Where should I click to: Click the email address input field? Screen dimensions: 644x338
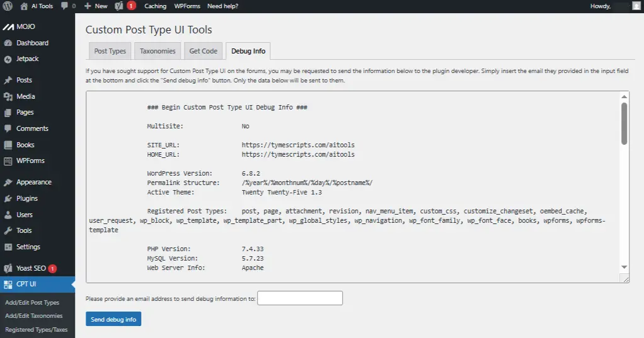coord(300,298)
